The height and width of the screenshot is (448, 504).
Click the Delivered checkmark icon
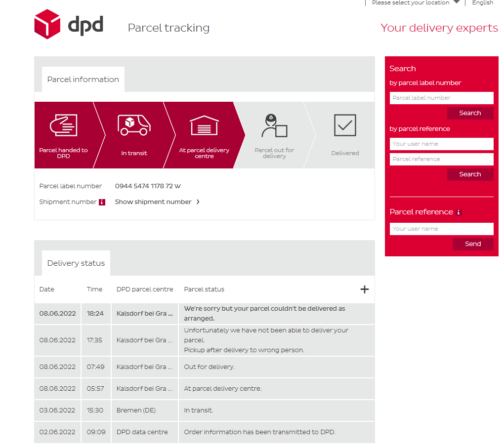[345, 125]
